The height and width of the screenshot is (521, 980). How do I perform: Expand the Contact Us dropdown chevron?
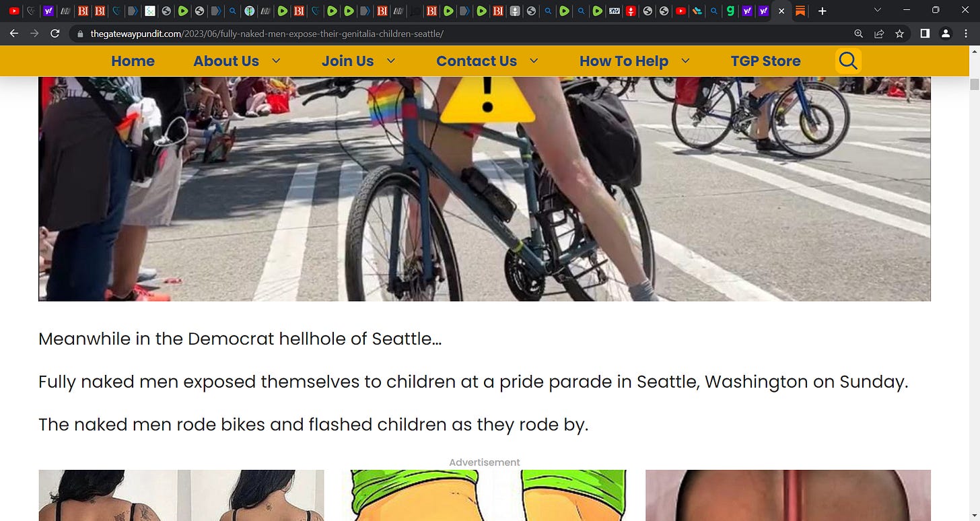[534, 61]
